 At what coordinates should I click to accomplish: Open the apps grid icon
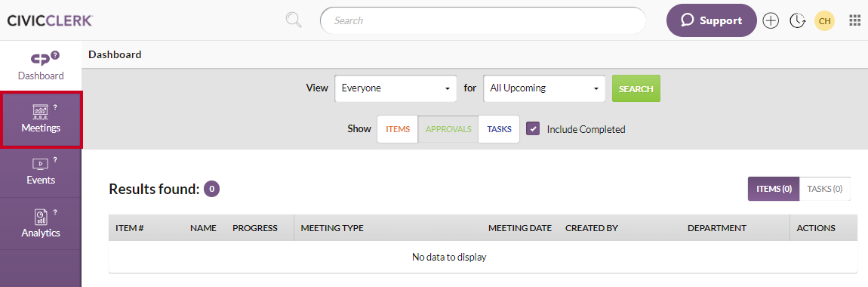pos(854,20)
